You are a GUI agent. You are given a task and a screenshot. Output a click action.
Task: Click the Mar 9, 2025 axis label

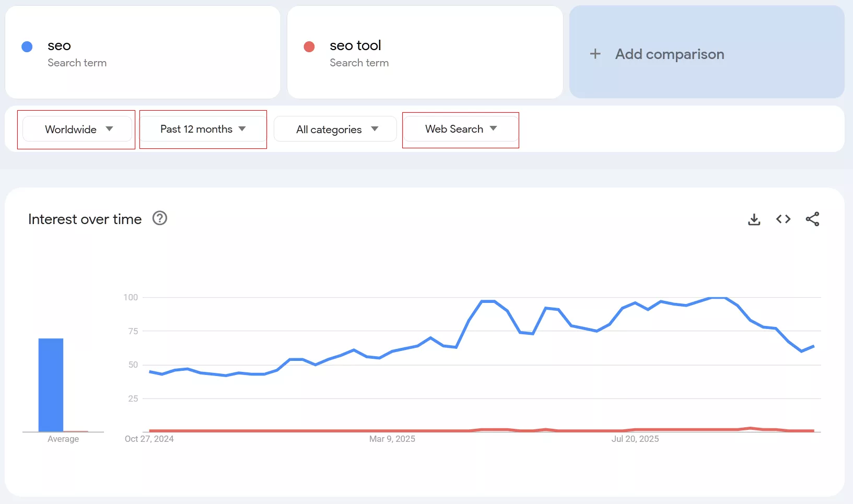point(392,439)
